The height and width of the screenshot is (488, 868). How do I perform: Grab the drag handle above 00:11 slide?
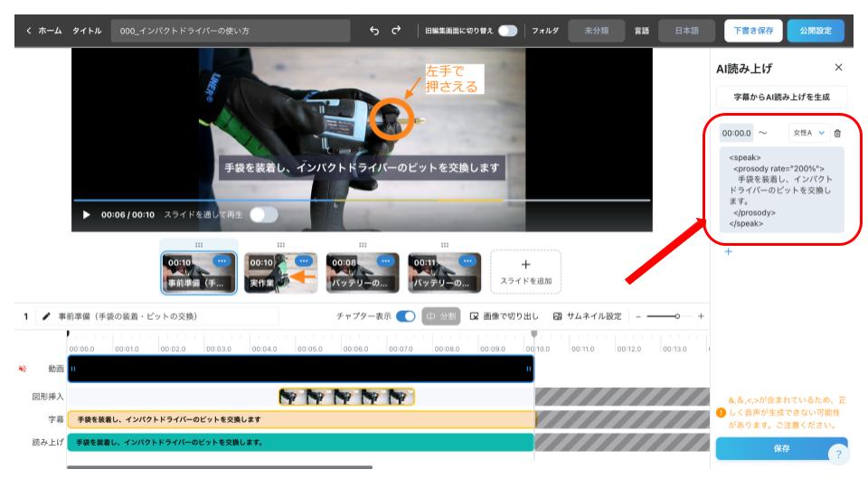click(x=445, y=245)
